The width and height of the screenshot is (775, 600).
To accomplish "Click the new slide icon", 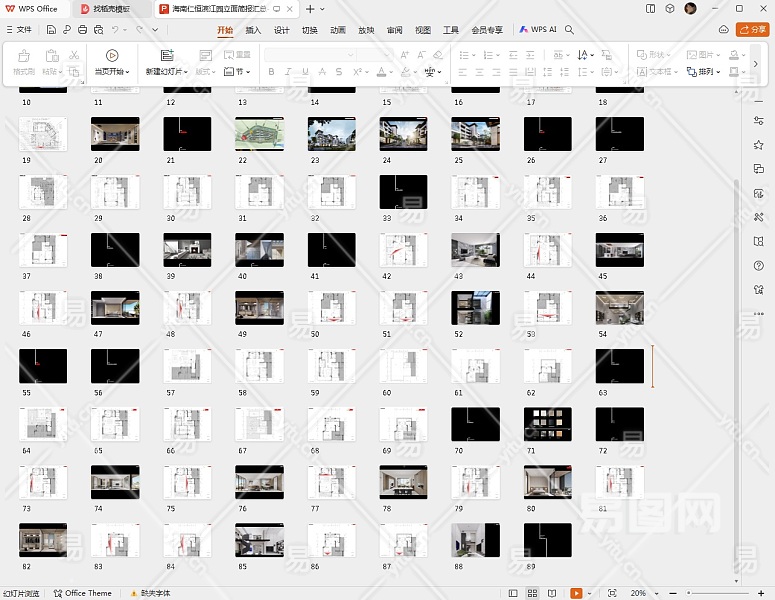I will tap(166, 56).
